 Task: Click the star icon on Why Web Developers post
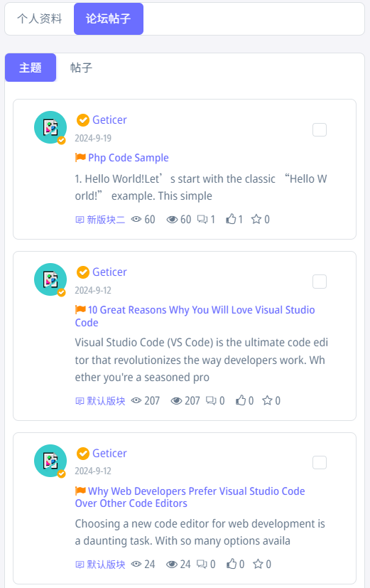click(x=258, y=564)
